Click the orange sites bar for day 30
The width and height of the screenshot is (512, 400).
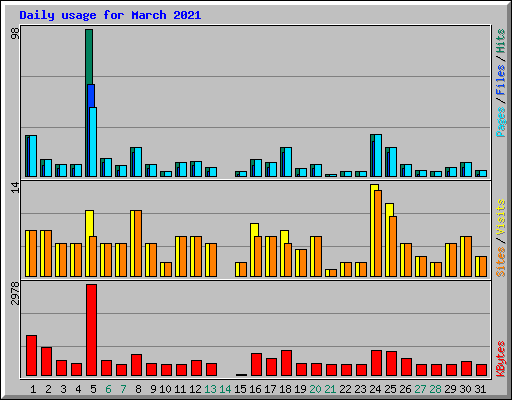tap(468, 256)
